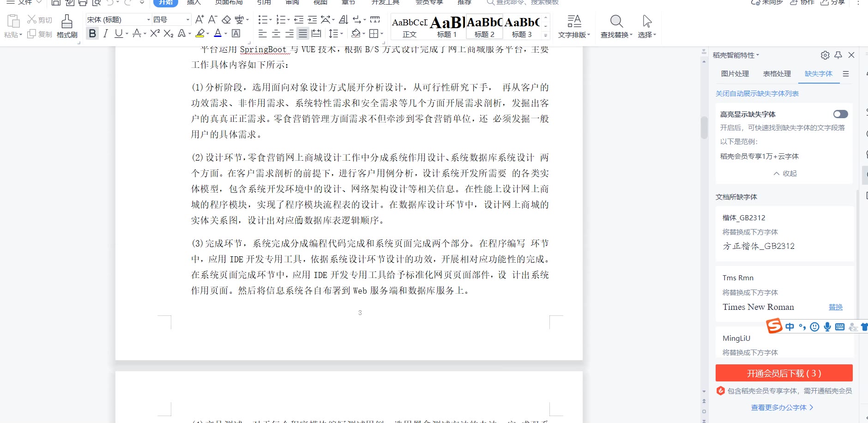Image resolution: width=868 pixels, height=423 pixels.
Task: Expand the styles gallery list
Action: tap(546, 35)
